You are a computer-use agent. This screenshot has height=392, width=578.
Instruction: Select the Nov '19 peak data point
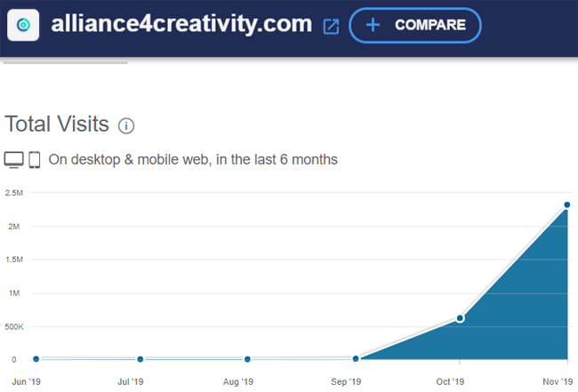tap(567, 204)
